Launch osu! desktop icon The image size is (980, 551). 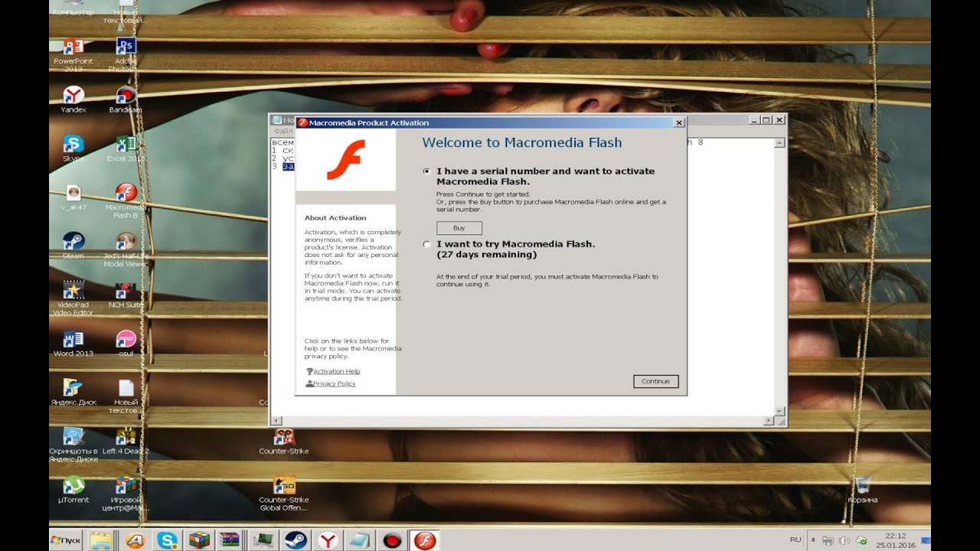[126, 344]
